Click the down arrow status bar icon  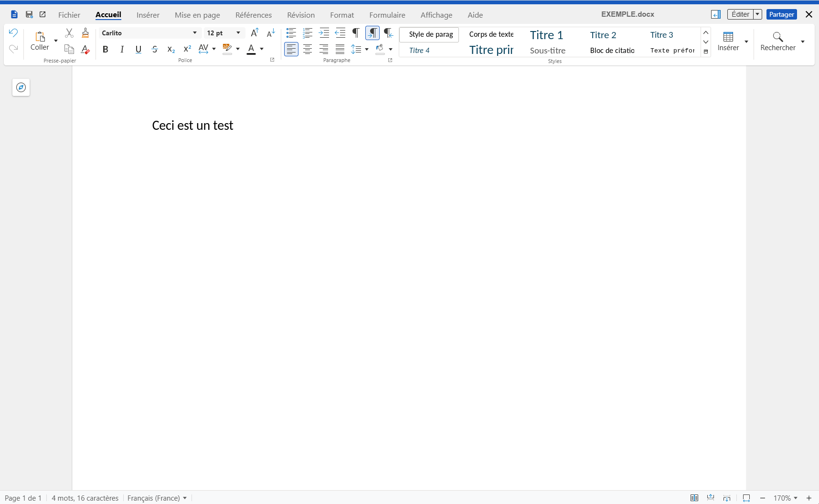pyautogui.click(x=727, y=498)
